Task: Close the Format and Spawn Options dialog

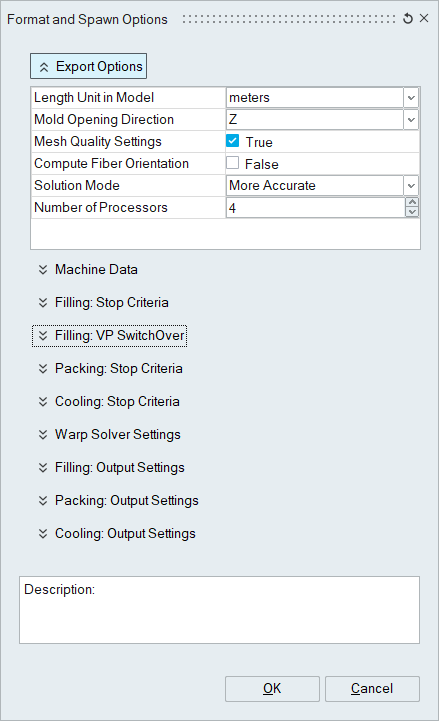Action: click(424, 18)
